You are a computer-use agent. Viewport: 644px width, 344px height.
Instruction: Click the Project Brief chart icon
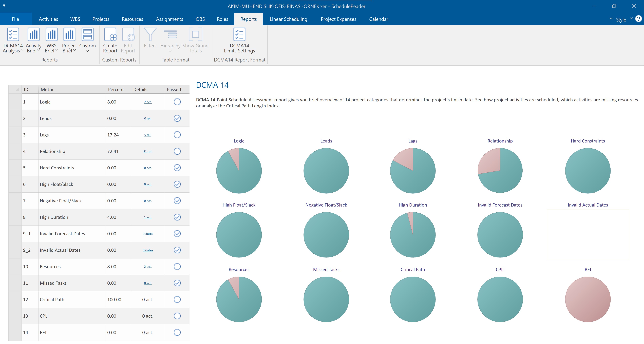coord(69,34)
